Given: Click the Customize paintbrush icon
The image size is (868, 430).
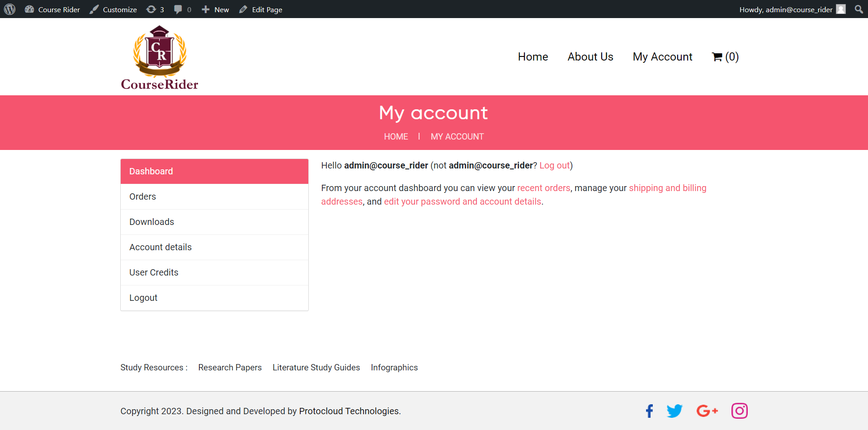Looking at the screenshot, I should (94, 9).
